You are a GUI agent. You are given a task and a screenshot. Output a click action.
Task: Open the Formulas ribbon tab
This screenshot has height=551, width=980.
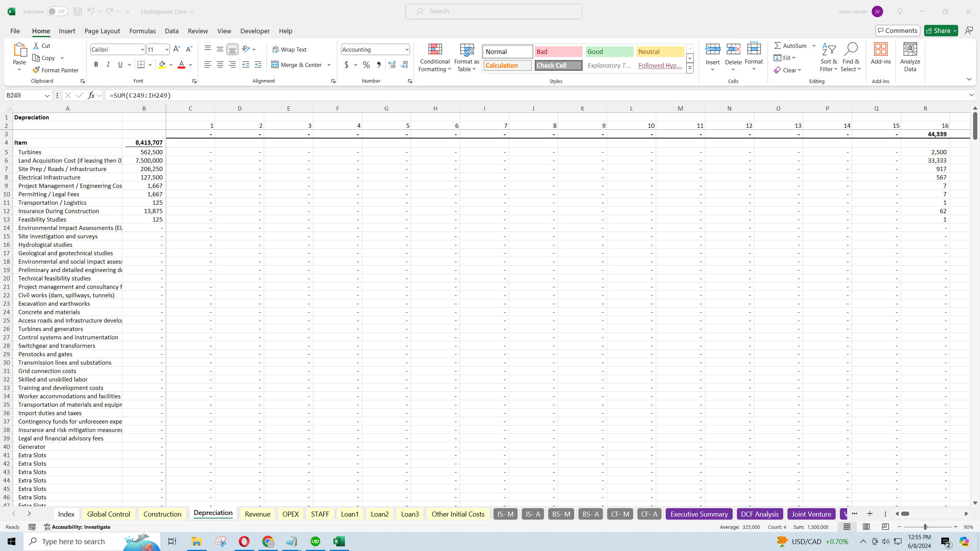[x=142, y=31]
